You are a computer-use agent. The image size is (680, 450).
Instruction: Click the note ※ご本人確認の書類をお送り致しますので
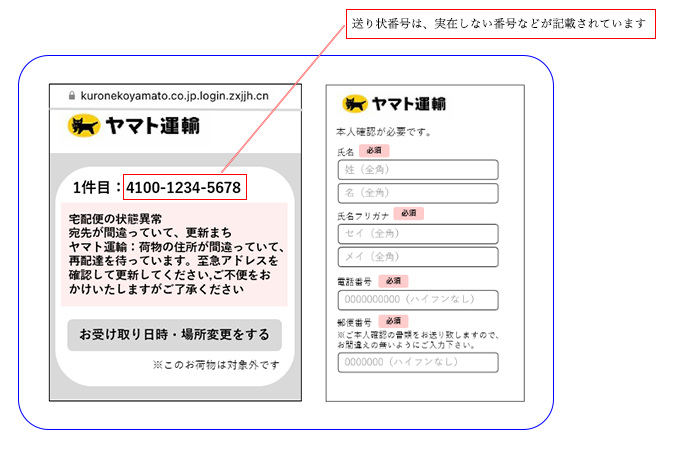pos(418,335)
